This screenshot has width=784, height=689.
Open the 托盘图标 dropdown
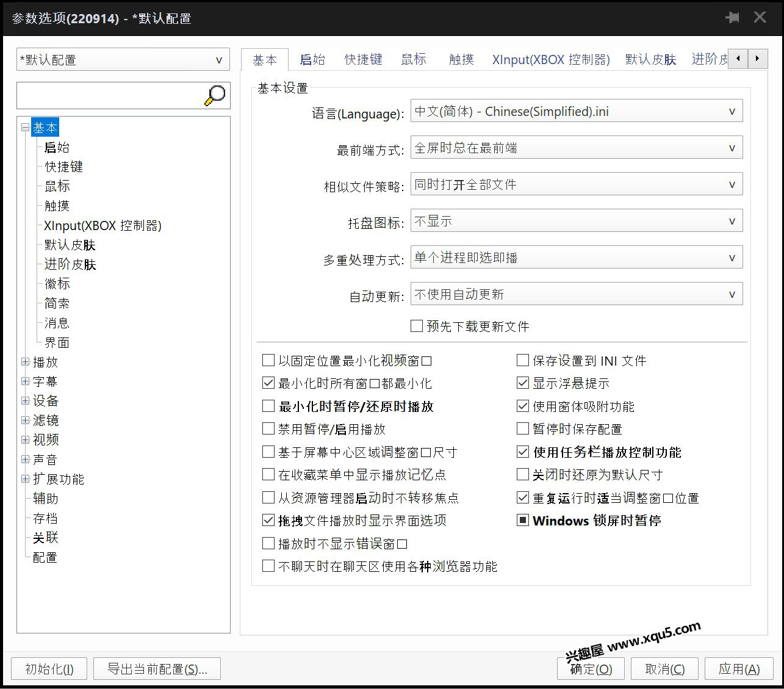tap(576, 222)
